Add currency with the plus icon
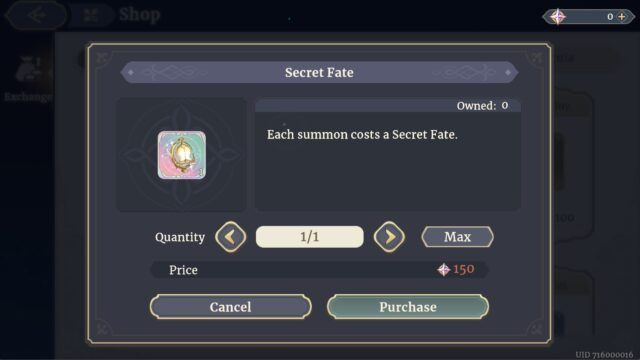The width and height of the screenshot is (640, 360). point(622,17)
